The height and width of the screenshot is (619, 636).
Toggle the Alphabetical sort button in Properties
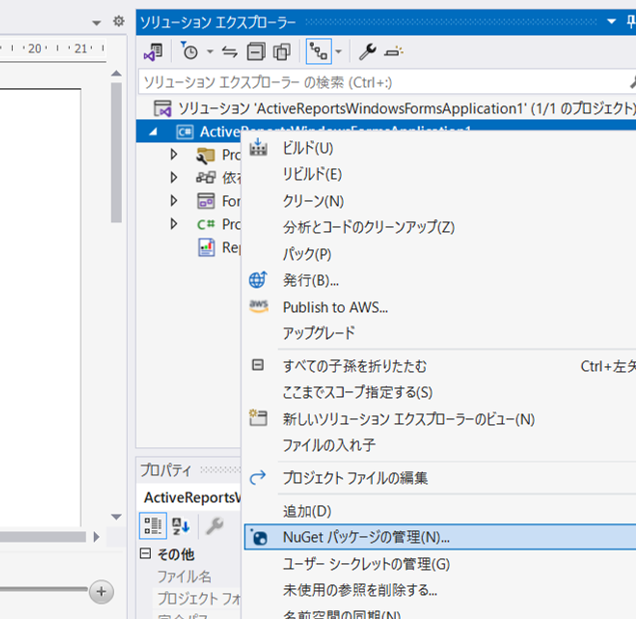pos(180,526)
